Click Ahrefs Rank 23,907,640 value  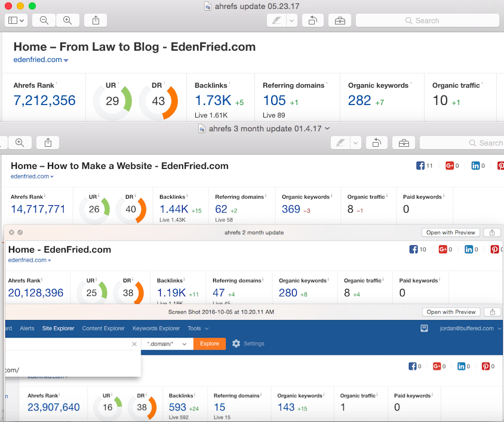54,407
